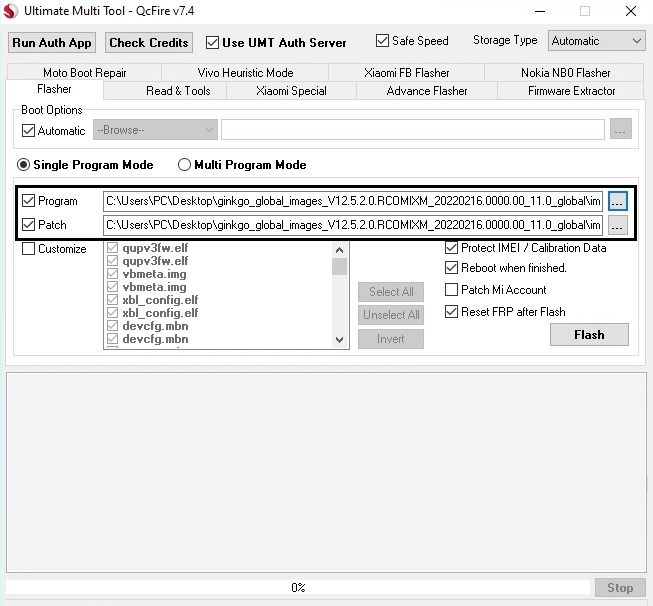
Task: Minimize the QcFire window
Action: 540,11
